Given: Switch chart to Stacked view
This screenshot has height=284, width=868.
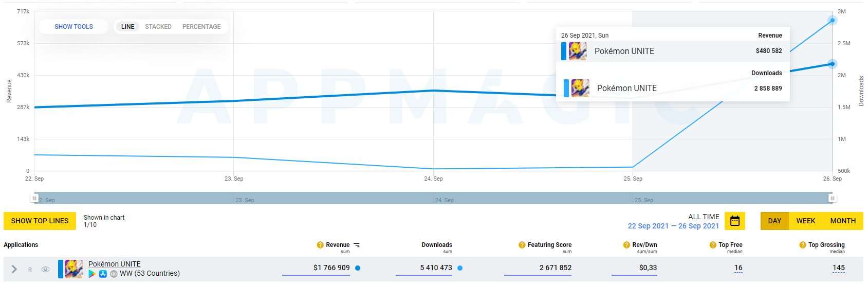Looking at the screenshot, I should pyautogui.click(x=158, y=27).
